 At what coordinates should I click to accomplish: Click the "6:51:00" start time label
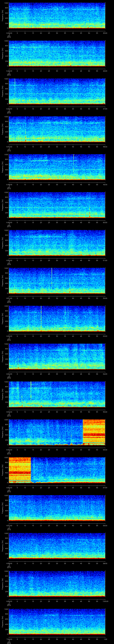(9, 298)
